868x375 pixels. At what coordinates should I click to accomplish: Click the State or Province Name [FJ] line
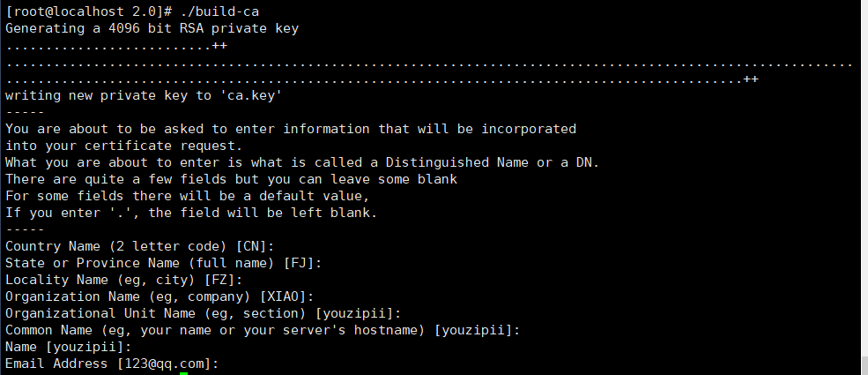click(164, 263)
